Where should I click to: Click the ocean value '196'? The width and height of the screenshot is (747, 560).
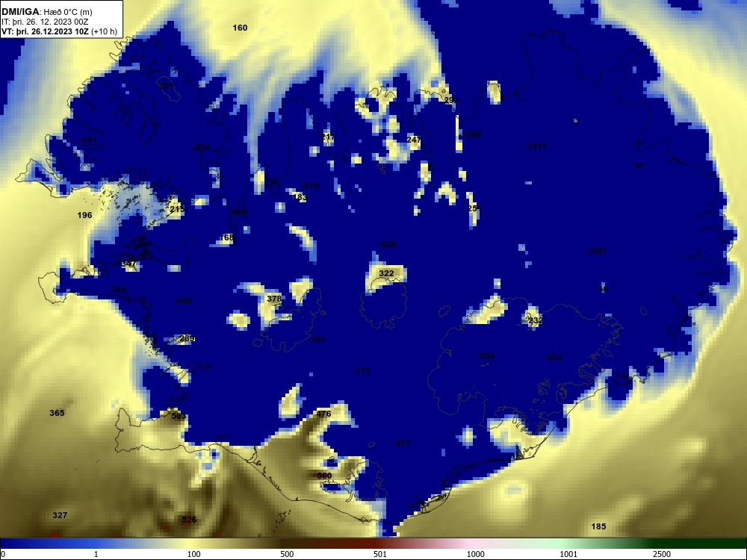coord(85,215)
